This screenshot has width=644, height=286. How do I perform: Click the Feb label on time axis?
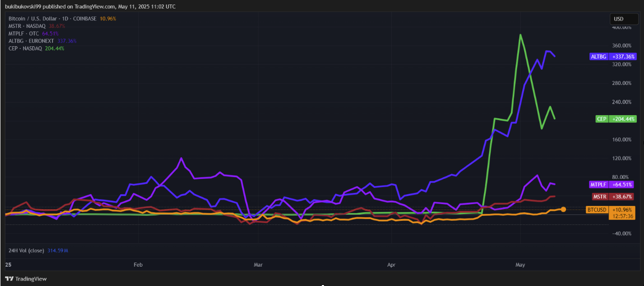138,265
